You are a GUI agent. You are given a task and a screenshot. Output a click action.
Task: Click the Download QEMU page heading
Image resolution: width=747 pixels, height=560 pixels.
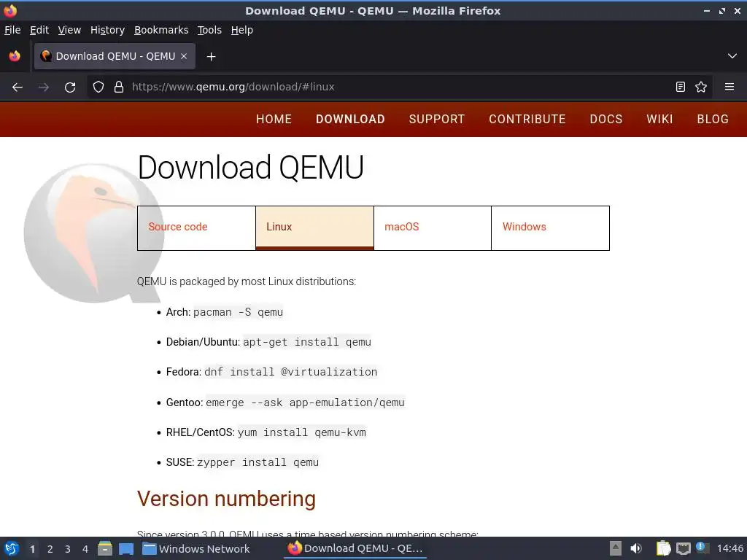(x=251, y=167)
